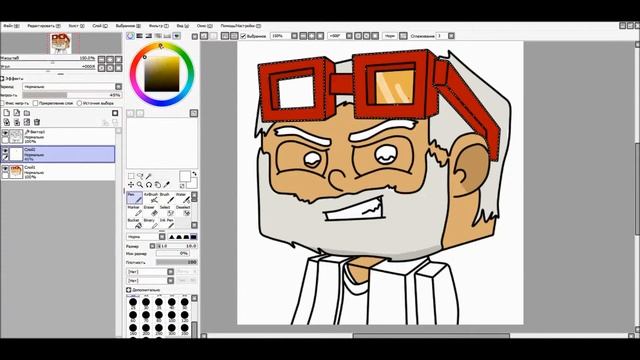Adjust the layer opacity slider

click(71, 95)
